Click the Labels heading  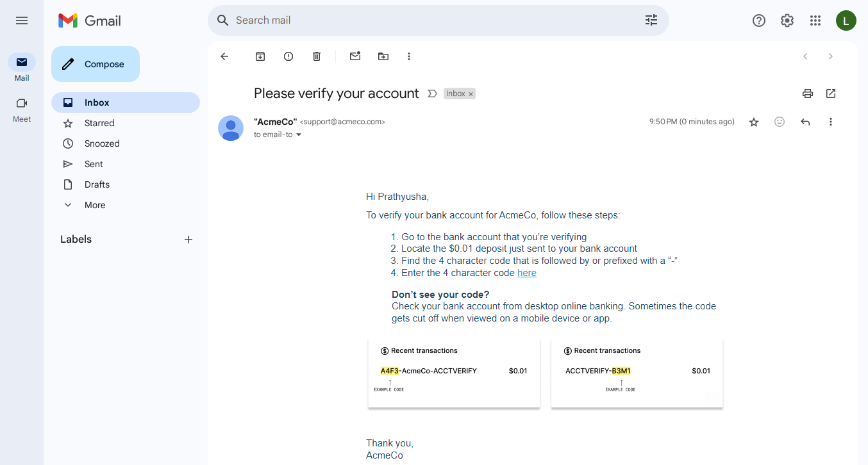point(76,240)
